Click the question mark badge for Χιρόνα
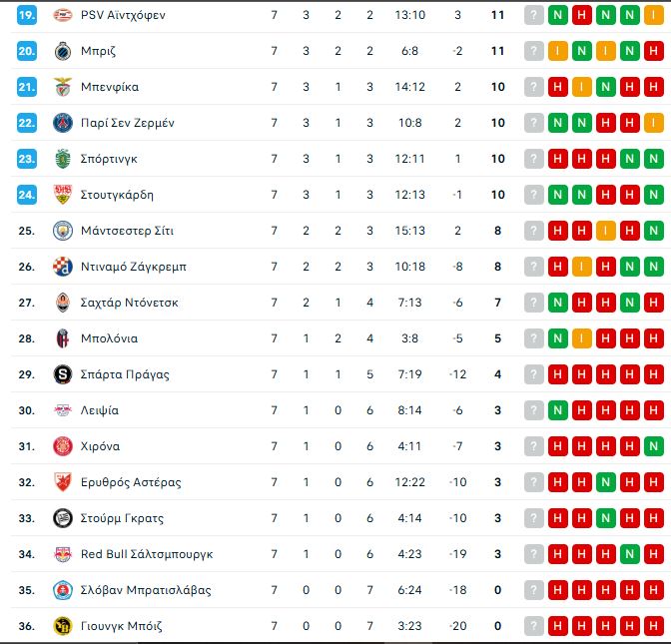Image resolution: width=671 pixels, height=644 pixels. point(534,446)
